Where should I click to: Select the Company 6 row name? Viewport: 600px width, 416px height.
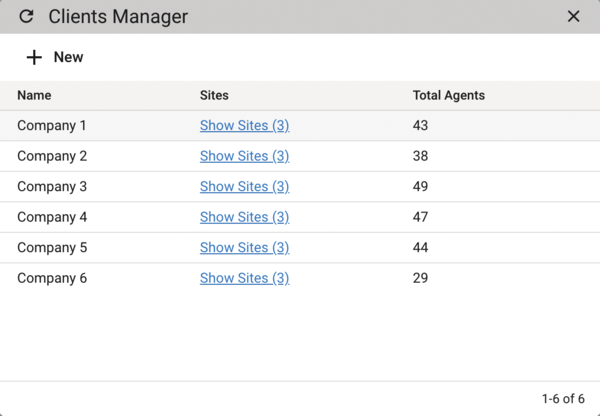point(52,278)
